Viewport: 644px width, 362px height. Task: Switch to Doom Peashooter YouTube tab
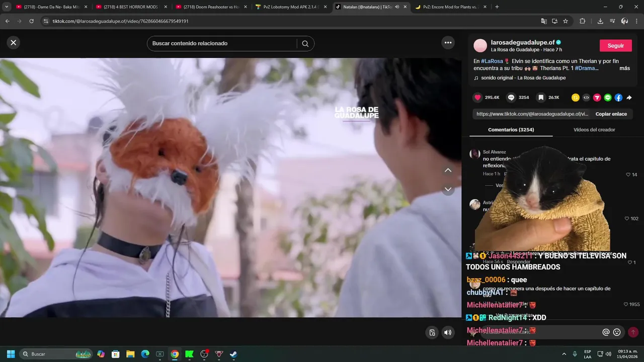click(x=211, y=7)
